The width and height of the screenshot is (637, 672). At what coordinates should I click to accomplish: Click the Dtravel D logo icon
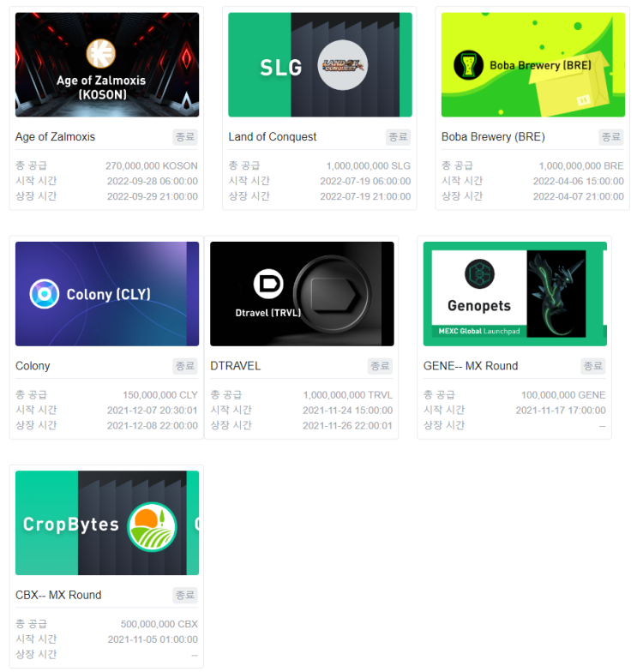(x=268, y=284)
